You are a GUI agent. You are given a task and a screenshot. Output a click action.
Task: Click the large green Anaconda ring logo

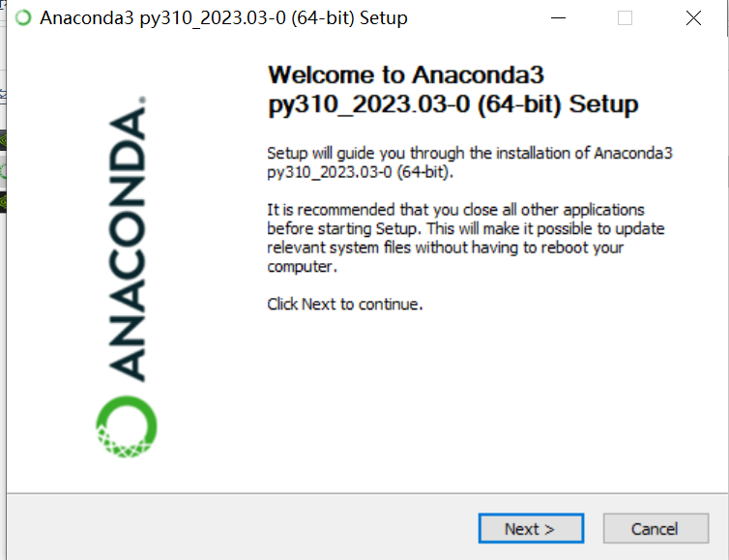(127, 427)
